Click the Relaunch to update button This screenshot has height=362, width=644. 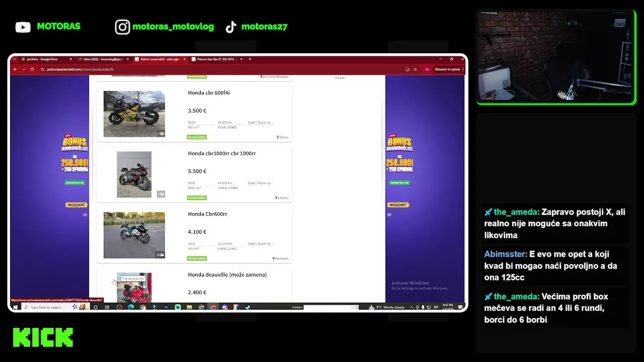[x=447, y=69]
